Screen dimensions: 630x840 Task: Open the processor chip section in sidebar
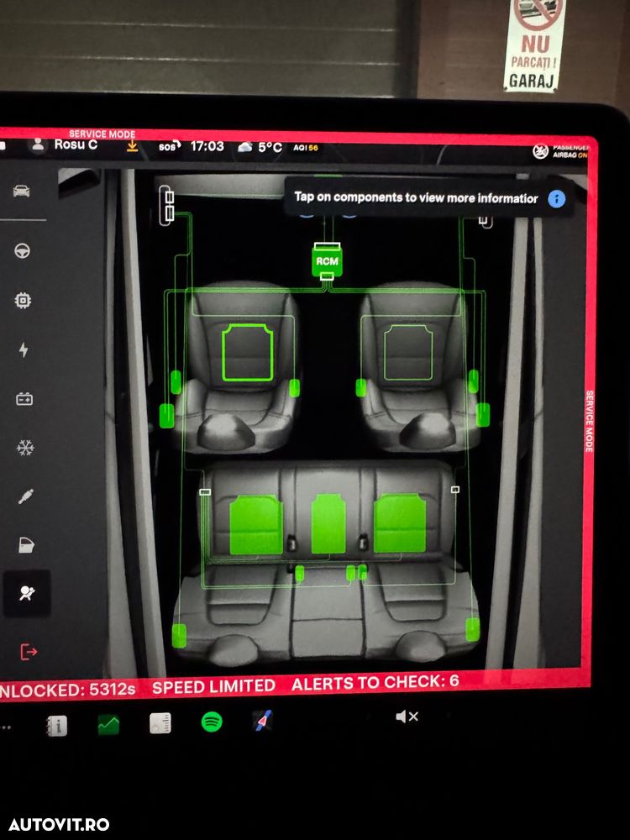[23, 301]
